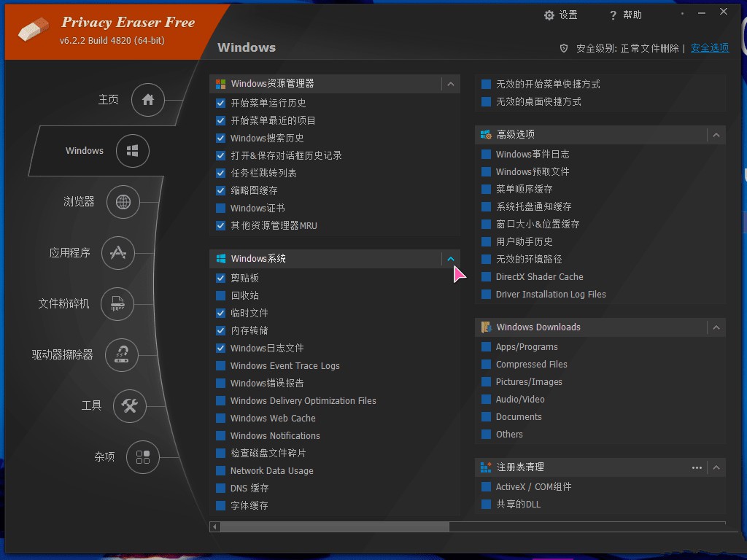Open 设置 from the top bar
This screenshot has height=560, width=747.
[x=568, y=15]
